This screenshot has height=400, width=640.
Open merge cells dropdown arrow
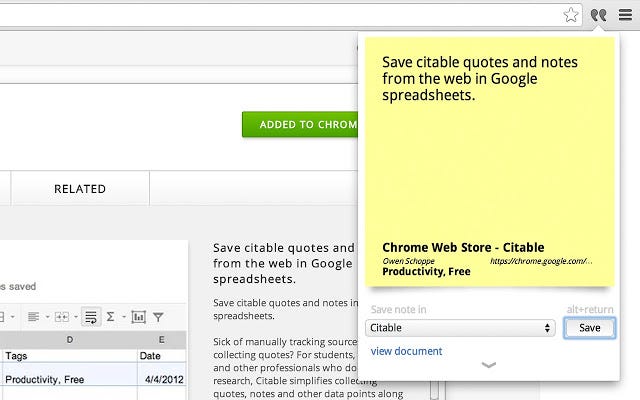point(76,317)
